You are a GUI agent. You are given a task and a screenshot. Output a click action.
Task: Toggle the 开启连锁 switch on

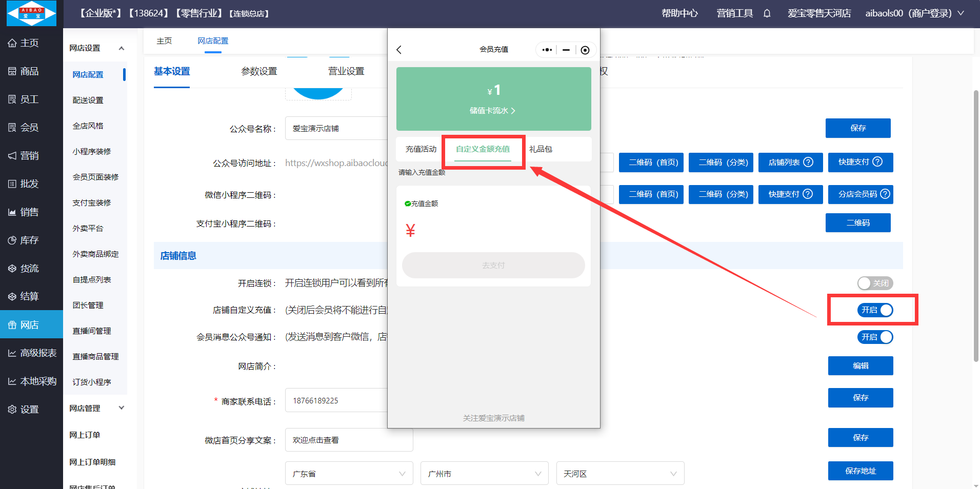pos(875,283)
